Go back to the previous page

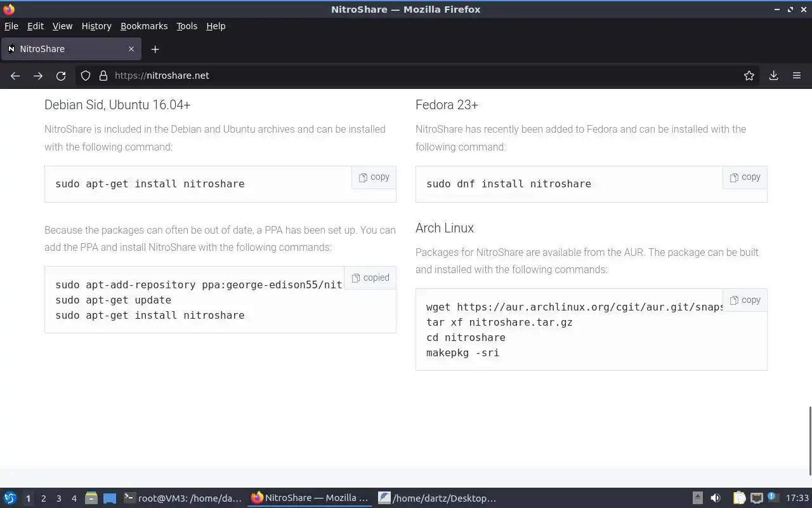click(x=15, y=76)
